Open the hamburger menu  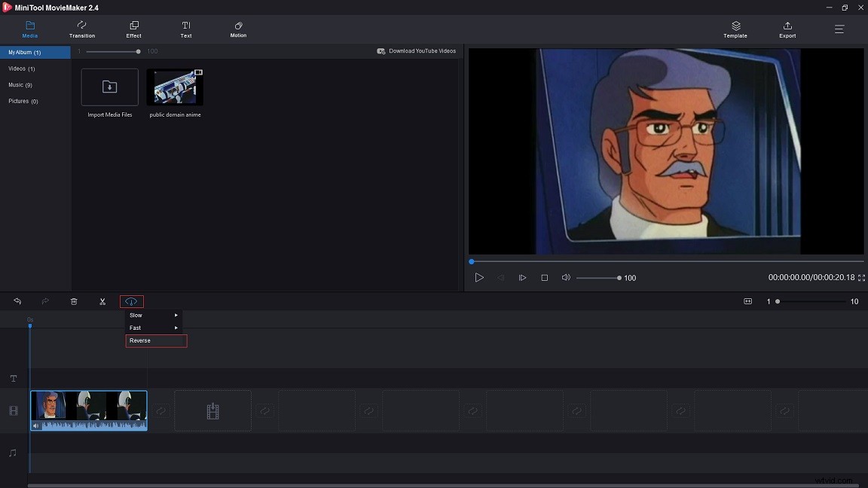tap(839, 29)
